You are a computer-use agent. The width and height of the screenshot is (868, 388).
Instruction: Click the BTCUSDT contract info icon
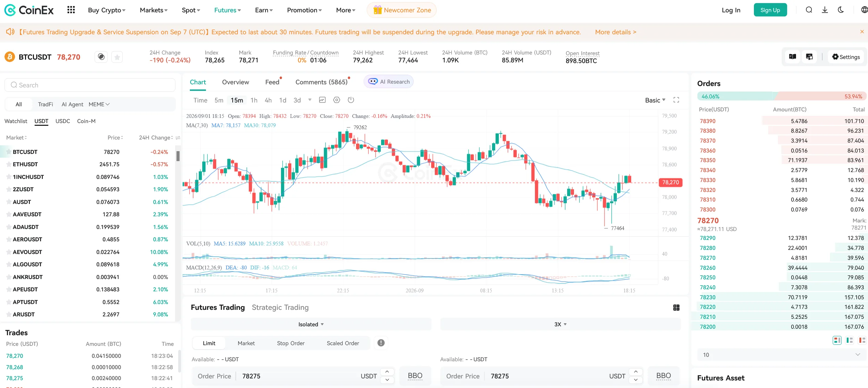coord(101,57)
